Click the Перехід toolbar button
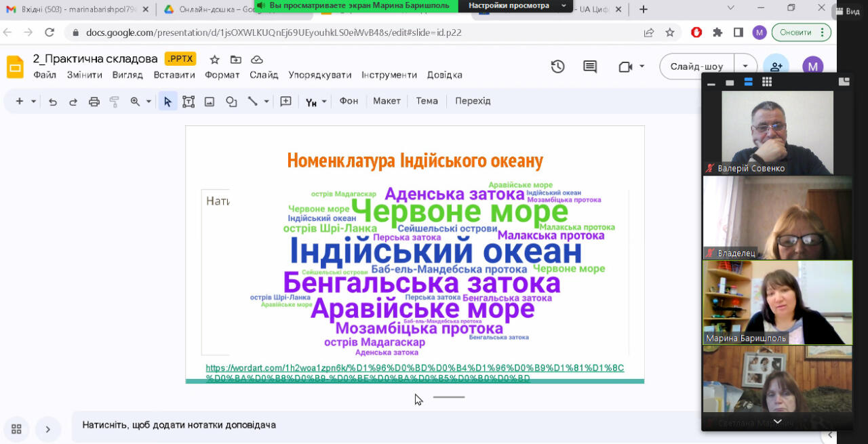 click(x=473, y=101)
